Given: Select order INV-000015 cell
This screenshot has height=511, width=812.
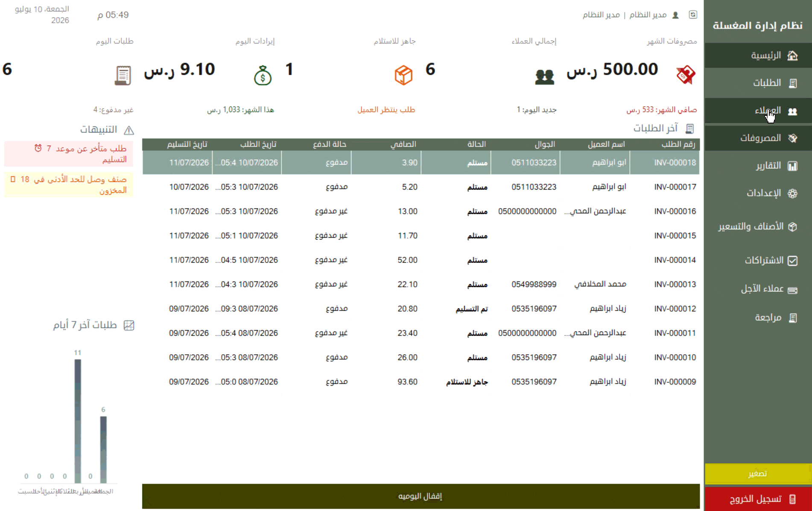Looking at the screenshot, I should pos(675,236).
